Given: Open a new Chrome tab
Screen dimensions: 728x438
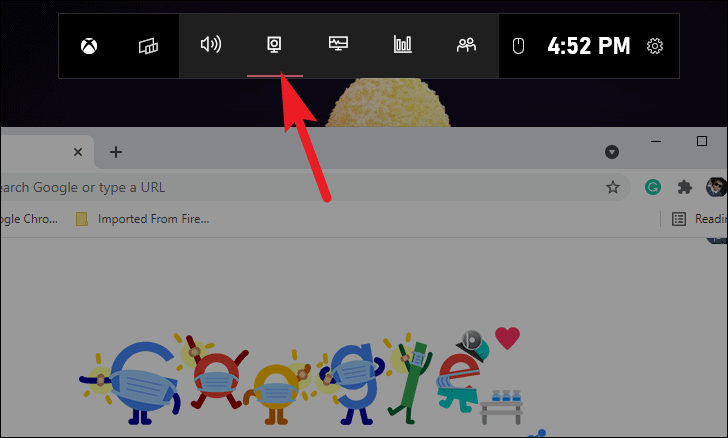Looking at the screenshot, I should pos(116,152).
